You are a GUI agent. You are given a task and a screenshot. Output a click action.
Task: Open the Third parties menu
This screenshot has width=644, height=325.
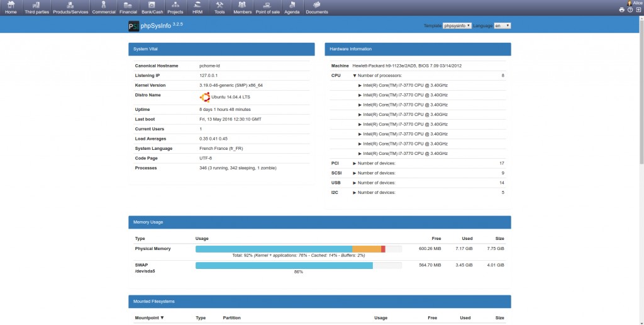[x=37, y=8]
